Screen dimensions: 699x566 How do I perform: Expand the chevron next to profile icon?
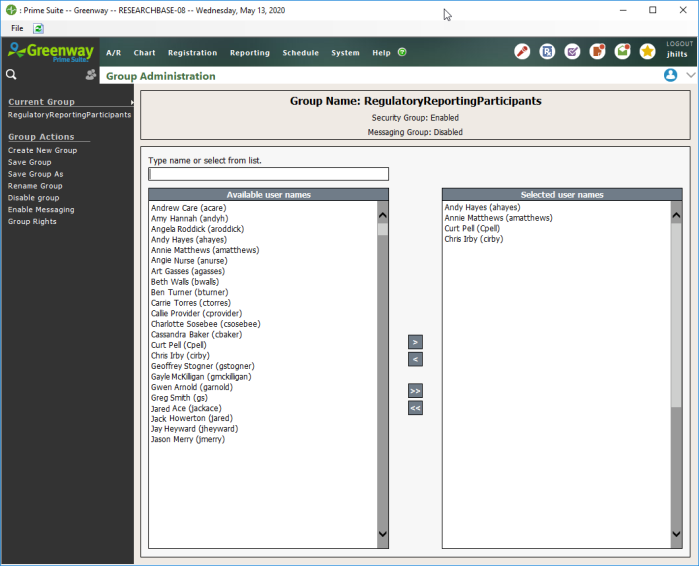[690, 76]
